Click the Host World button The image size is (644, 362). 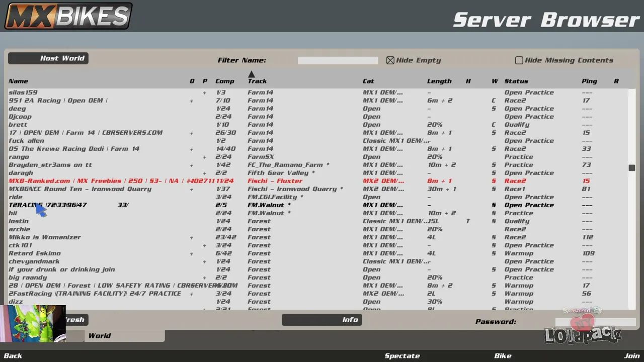[x=48, y=58]
